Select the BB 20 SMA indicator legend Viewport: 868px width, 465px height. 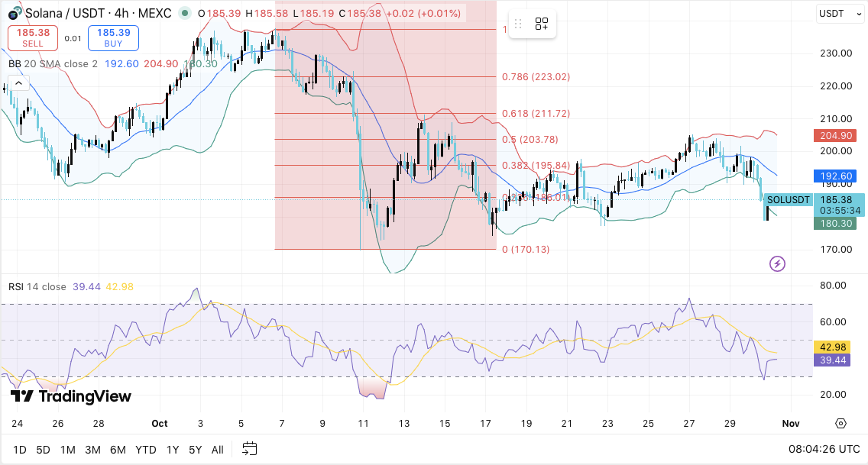53,64
